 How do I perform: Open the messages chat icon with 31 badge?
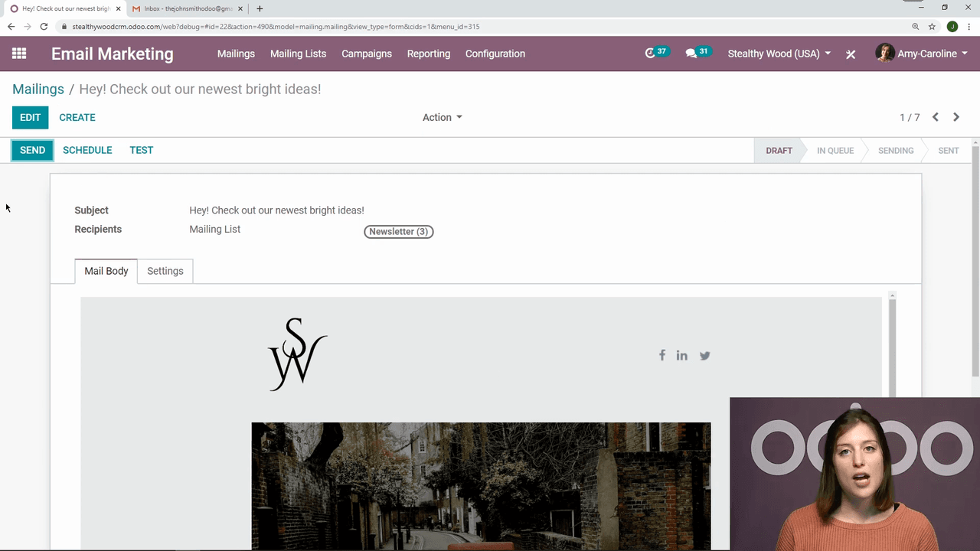click(691, 54)
